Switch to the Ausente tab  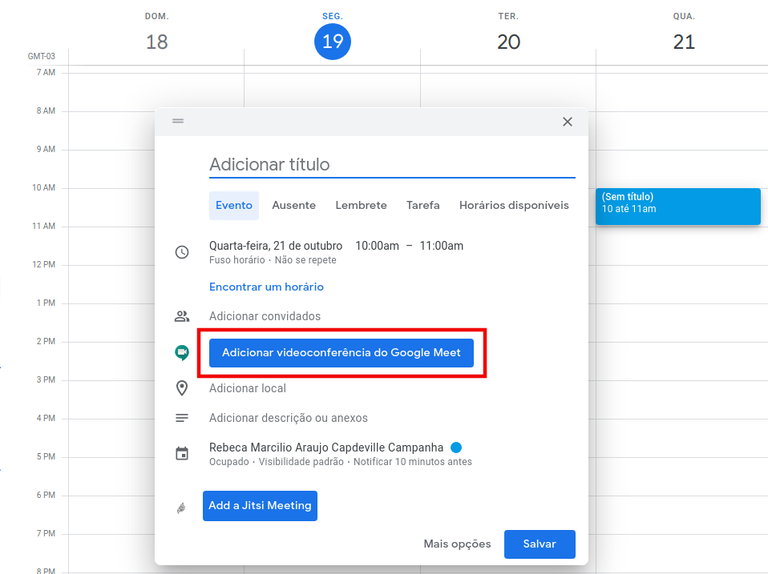[x=293, y=205]
